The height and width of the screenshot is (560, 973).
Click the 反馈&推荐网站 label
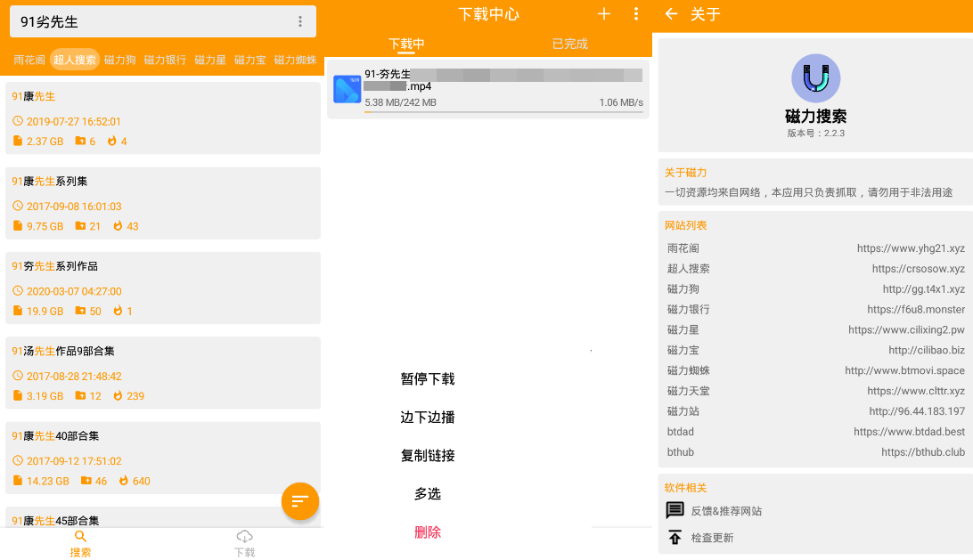click(727, 511)
